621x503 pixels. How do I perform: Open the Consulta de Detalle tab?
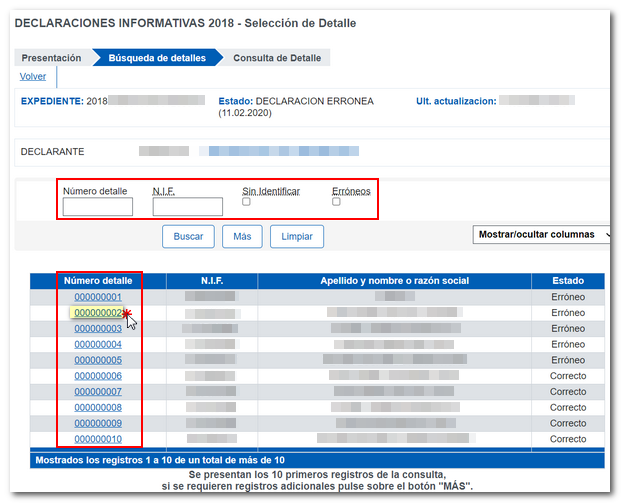[x=277, y=58]
